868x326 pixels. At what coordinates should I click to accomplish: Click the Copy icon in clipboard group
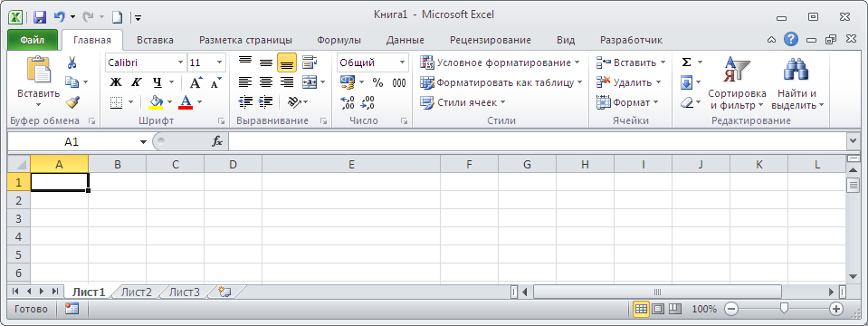(x=72, y=81)
